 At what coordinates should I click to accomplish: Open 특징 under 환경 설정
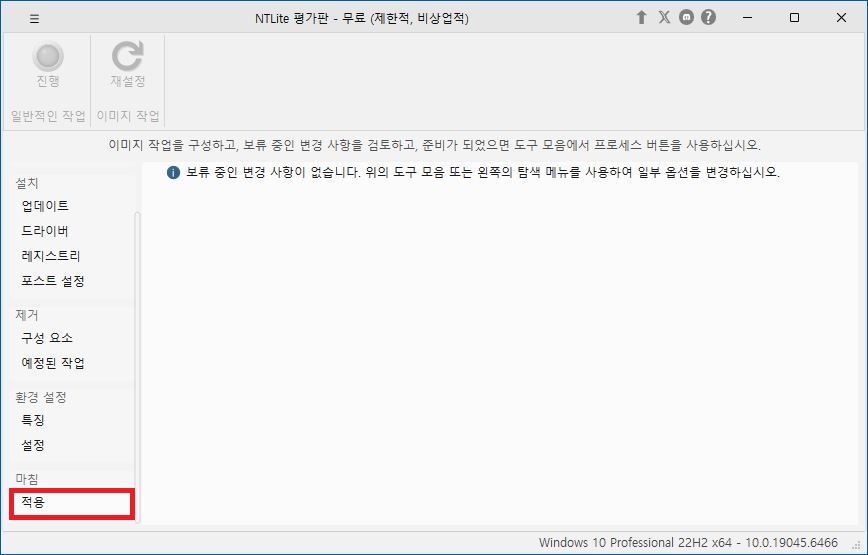pos(33,420)
